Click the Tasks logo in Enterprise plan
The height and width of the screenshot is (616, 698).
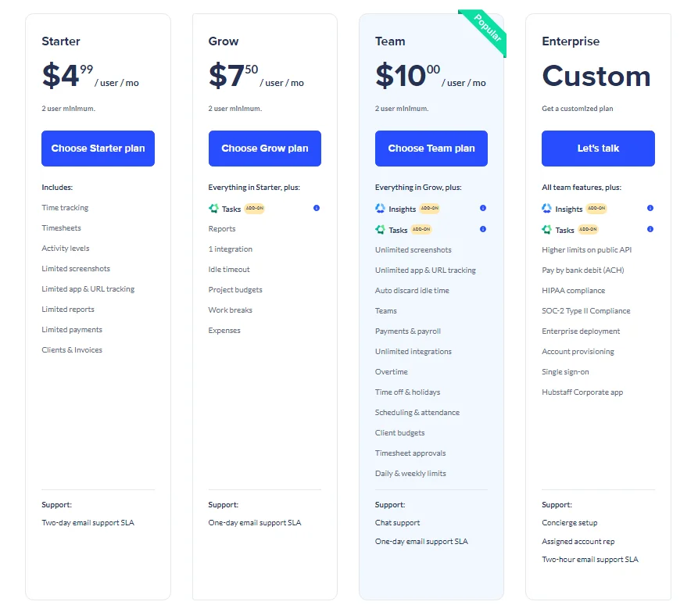click(546, 230)
